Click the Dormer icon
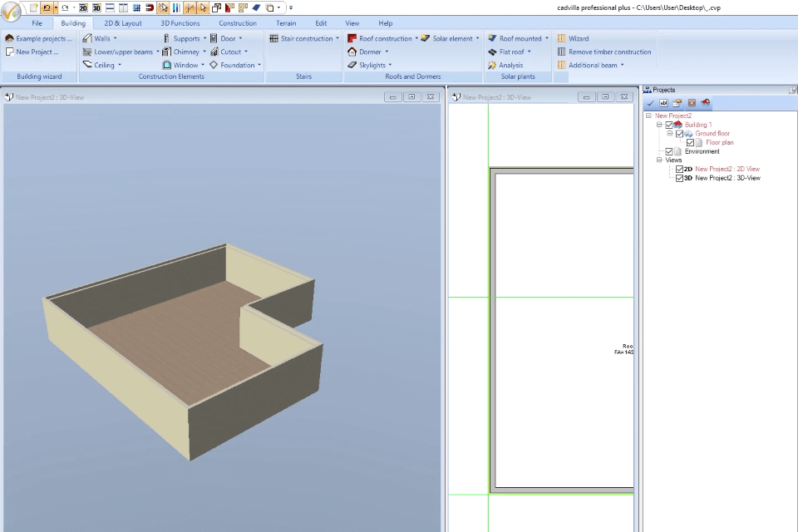This screenshot has height=532, width=798. [x=352, y=52]
